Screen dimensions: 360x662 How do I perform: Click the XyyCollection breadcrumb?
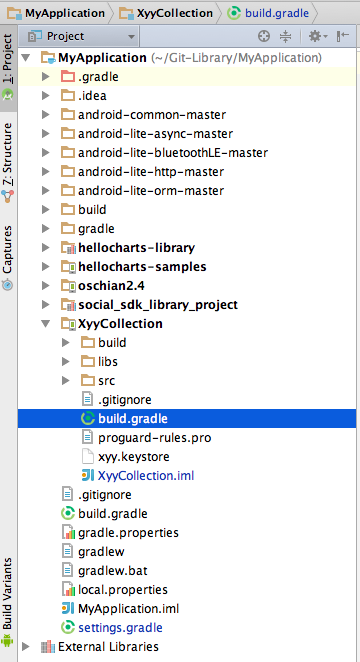coord(166,13)
